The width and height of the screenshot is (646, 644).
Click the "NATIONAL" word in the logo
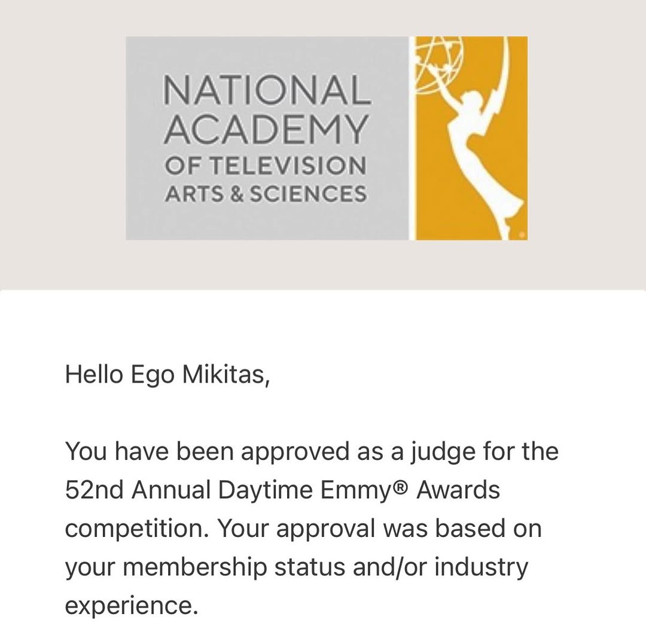[x=267, y=90]
